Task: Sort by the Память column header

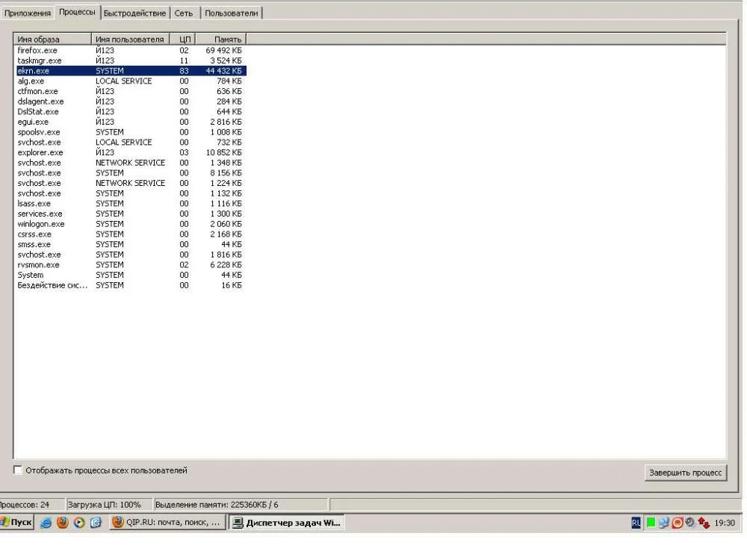Action: (x=221, y=39)
